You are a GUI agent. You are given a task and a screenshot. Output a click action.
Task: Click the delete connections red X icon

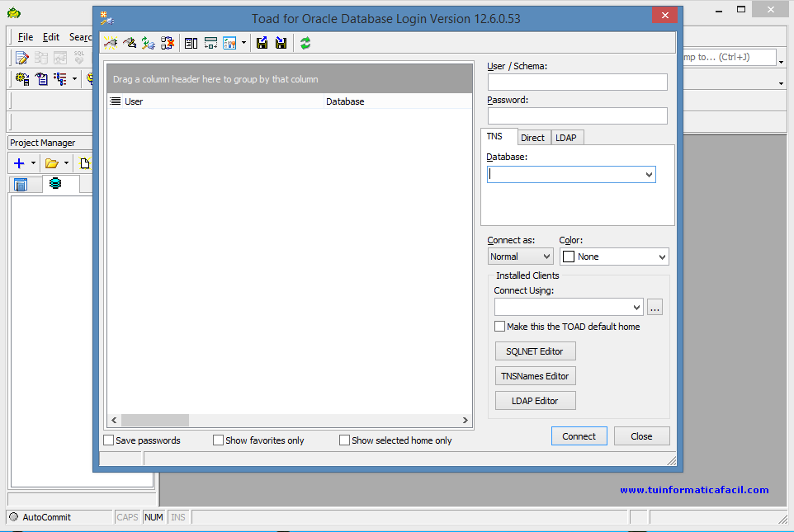[167, 44]
